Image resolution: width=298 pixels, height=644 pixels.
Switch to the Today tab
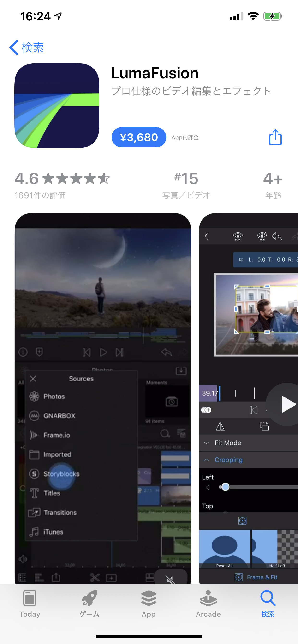30,604
